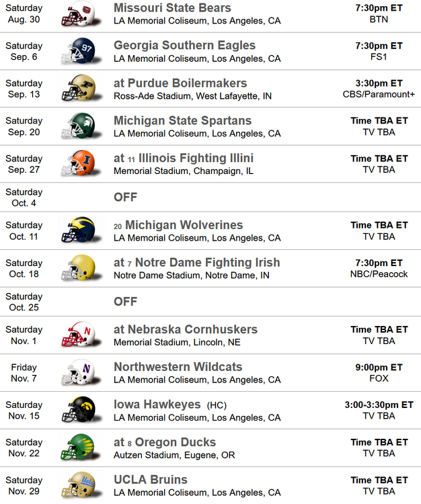Image resolution: width=421 pixels, height=504 pixels.
Task: Click the Oregon Ducks helmet icon
Action: point(77,449)
